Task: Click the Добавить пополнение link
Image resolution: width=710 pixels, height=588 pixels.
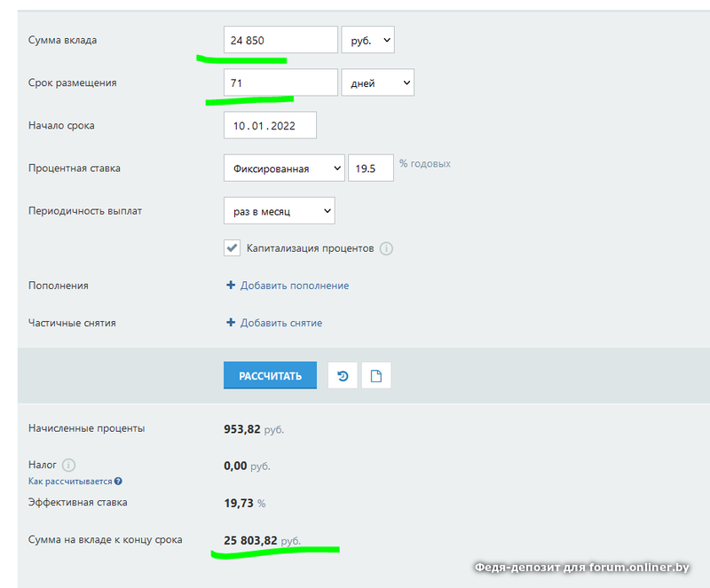Action: [x=295, y=286]
